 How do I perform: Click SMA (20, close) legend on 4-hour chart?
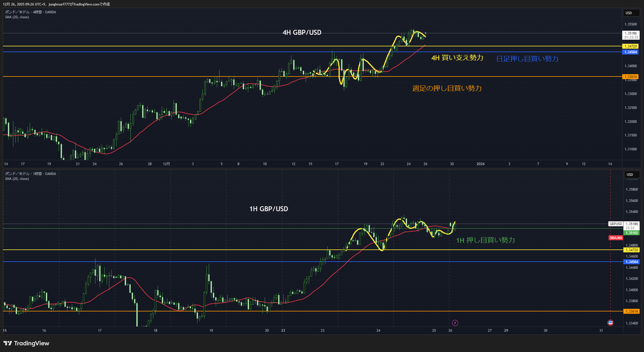coord(17,17)
